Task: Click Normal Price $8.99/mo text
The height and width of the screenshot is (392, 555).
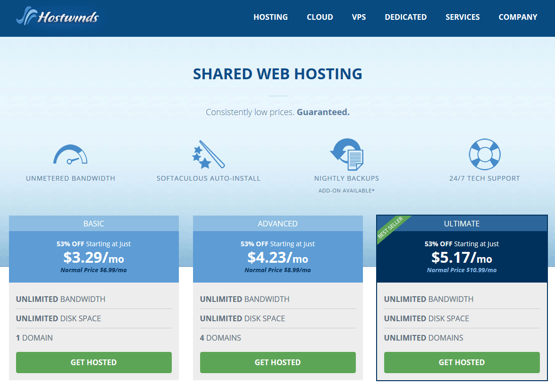Action: pos(278,270)
